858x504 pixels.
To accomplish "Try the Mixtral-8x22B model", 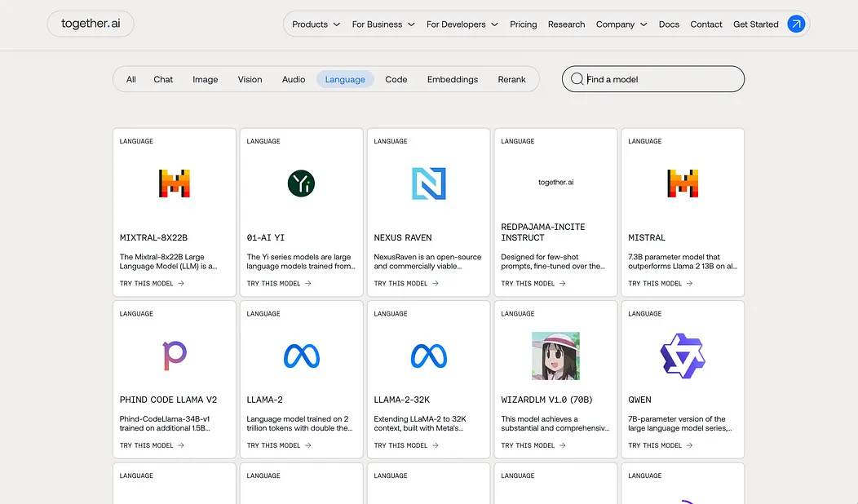I will coord(152,284).
